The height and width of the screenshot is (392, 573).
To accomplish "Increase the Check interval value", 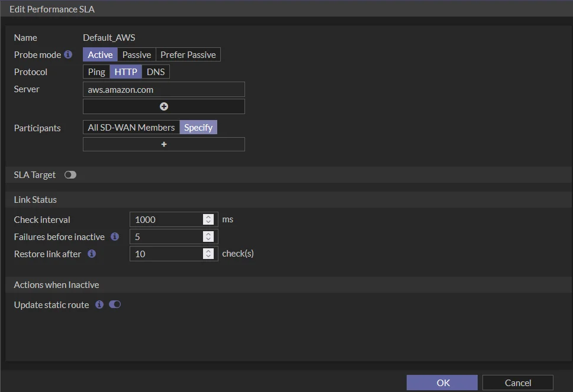I will coord(208,216).
